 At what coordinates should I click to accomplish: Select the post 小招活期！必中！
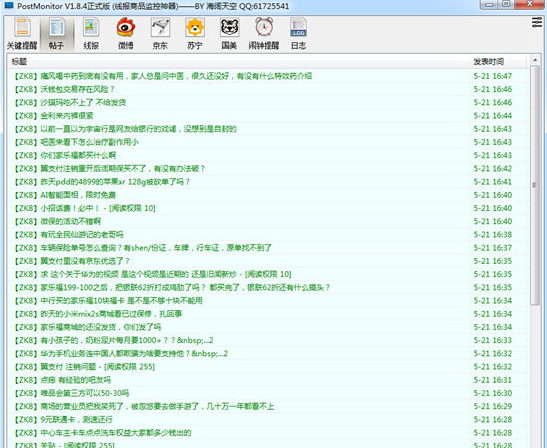[x=84, y=208]
